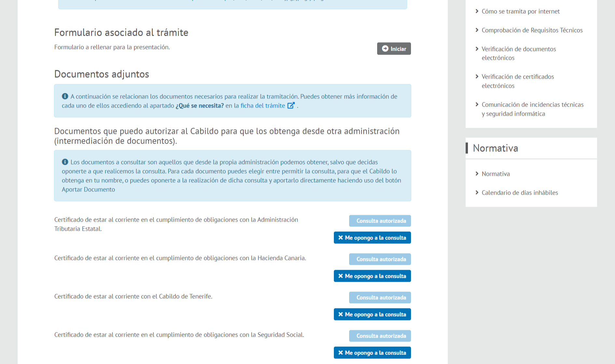Open Verificación de certificados electrónicos link
Viewport: 615px width, 364px height.
click(x=518, y=81)
